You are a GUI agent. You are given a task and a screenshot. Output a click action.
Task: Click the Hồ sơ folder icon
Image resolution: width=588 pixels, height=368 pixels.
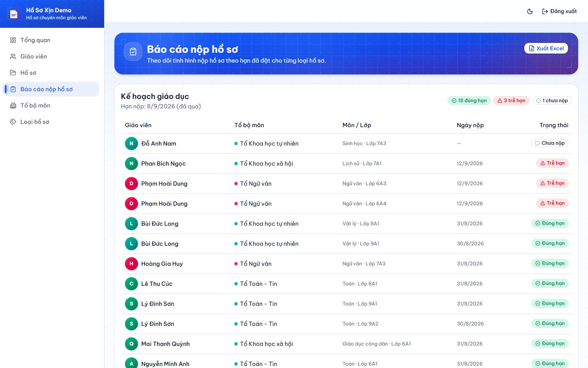tap(13, 73)
